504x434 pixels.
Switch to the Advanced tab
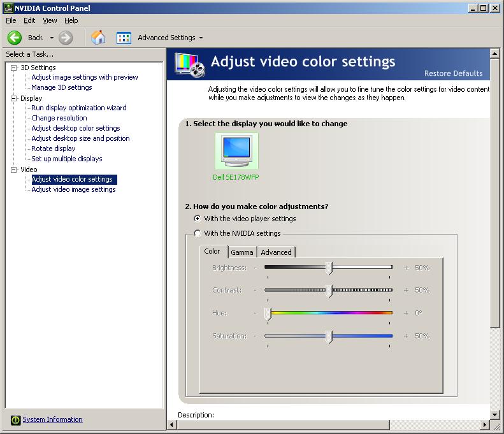pyautogui.click(x=276, y=252)
